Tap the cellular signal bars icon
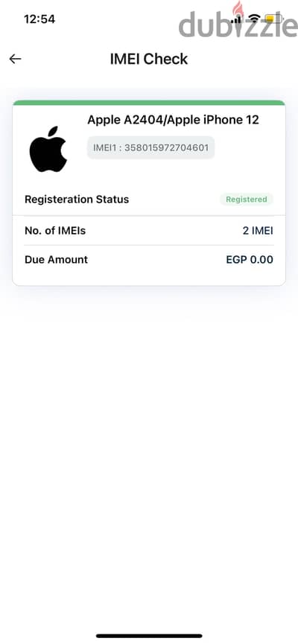Image resolution: width=298 pixels, height=644 pixels. (x=237, y=19)
